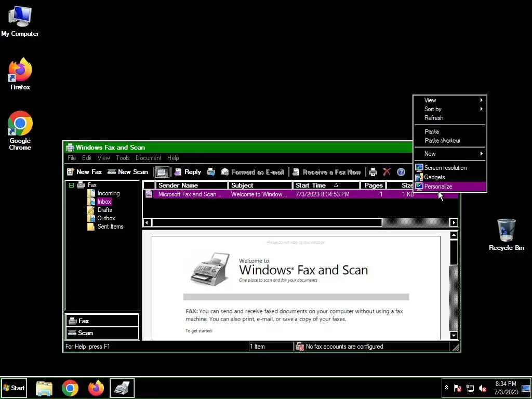Viewport: 532px width, 399px height.
Task: Choose Gadgets from context menu
Action: 450,177
